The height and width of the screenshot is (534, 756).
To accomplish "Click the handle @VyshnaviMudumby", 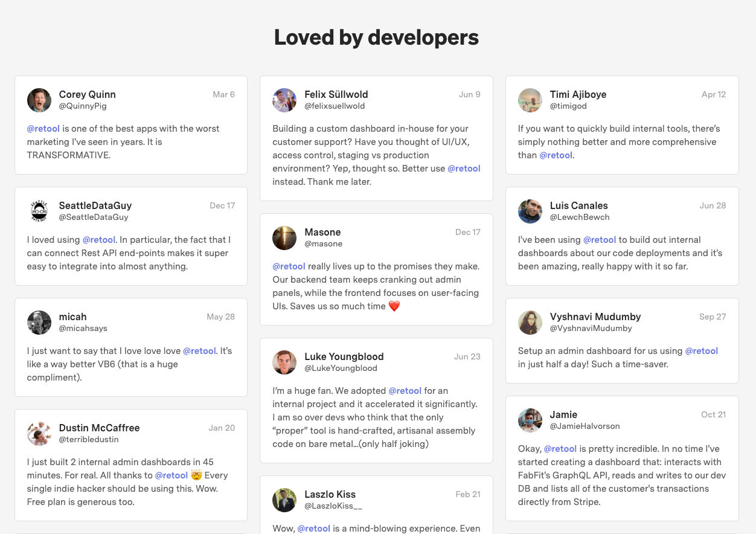I will pyautogui.click(x=591, y=329).
